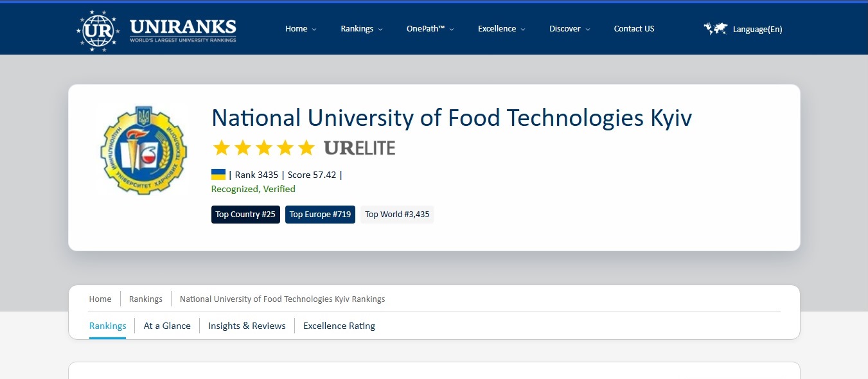Click the National University Rankings breadcrumb

click(x=283, y=299)
